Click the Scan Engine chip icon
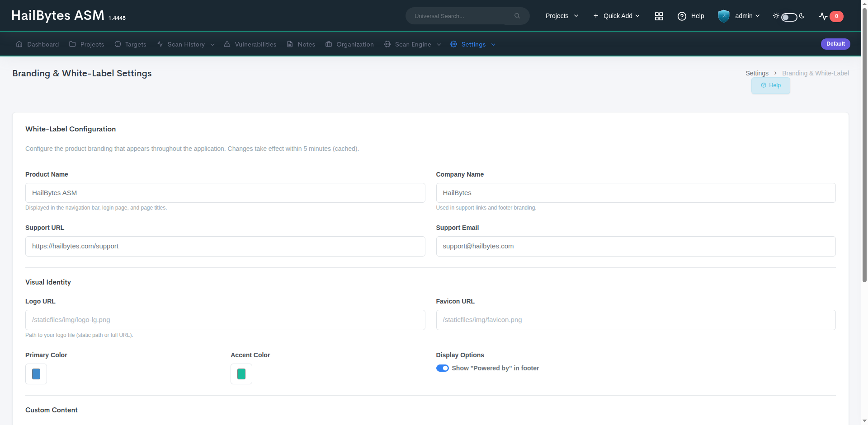This screenshot has height=425, width=868. (x=387, y=44)
